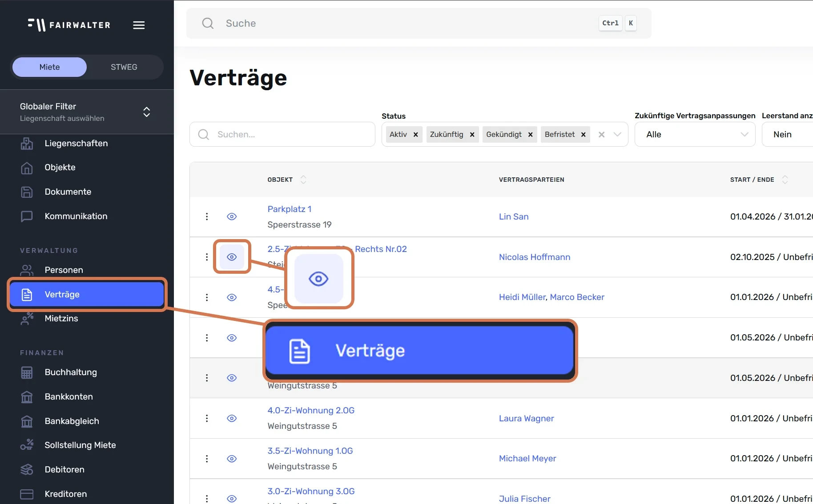Click the Debitoren stack icon

pyautogui.click(x=27, y=470)
